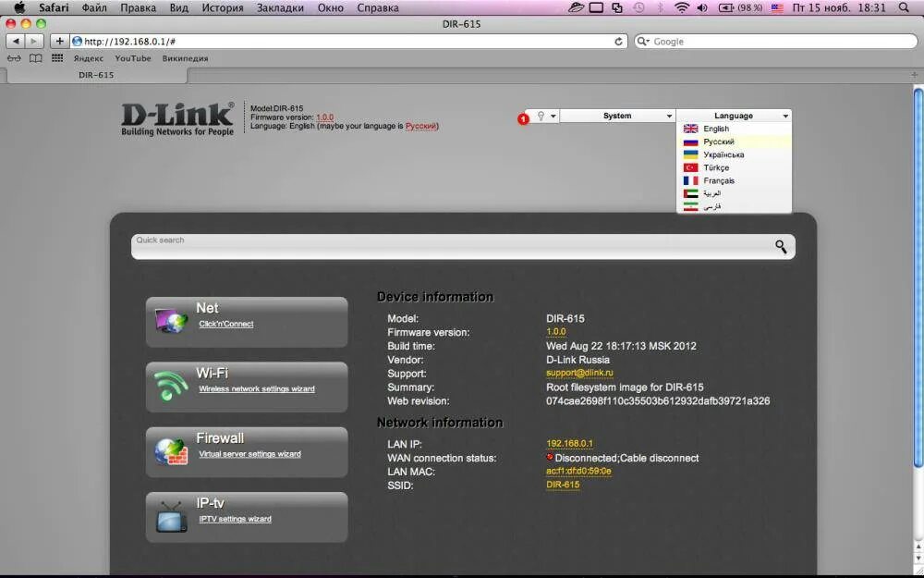Open the Правка menu
This screenshot has height=578, width=924.
[x=138, y=7]
